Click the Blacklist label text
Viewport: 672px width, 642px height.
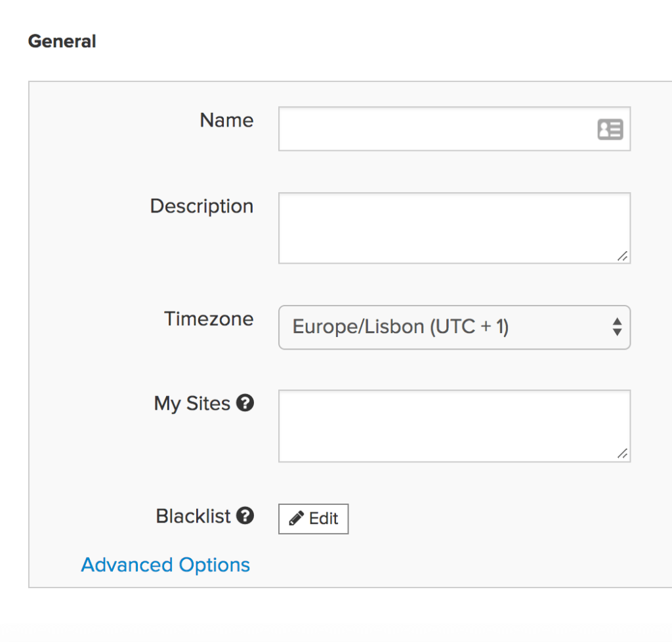tap(194, 516)
